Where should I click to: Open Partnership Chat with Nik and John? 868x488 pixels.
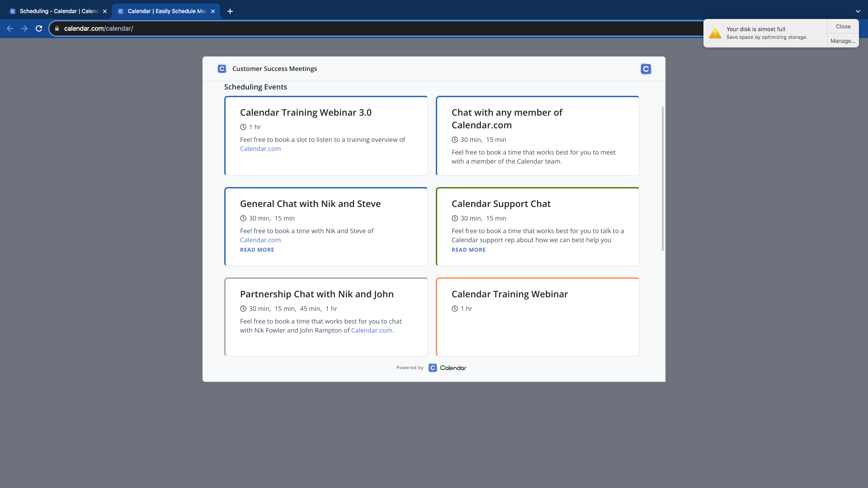[x=326, y=317]
